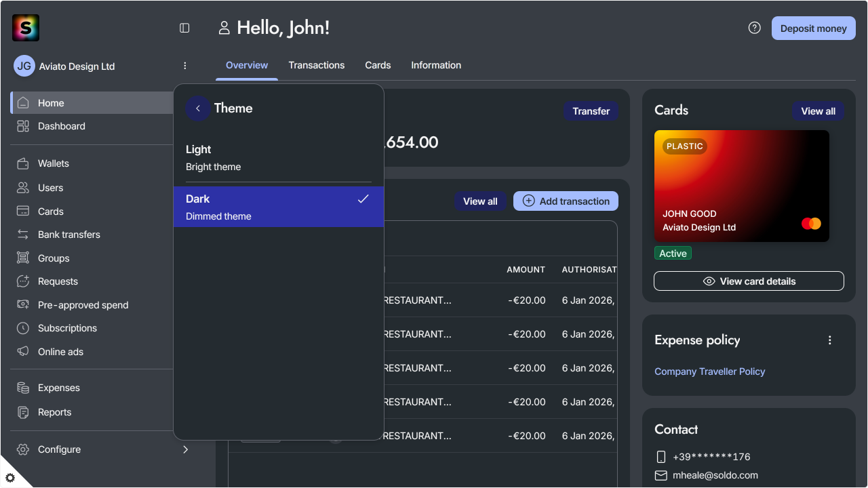
Task: Click the Aviato Design Ltd company name
Action: click(77, 66)
